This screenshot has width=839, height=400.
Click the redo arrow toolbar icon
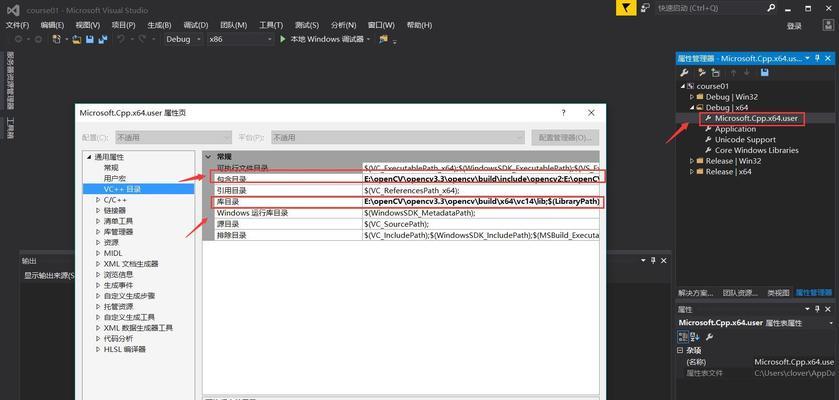pos(142,39)
